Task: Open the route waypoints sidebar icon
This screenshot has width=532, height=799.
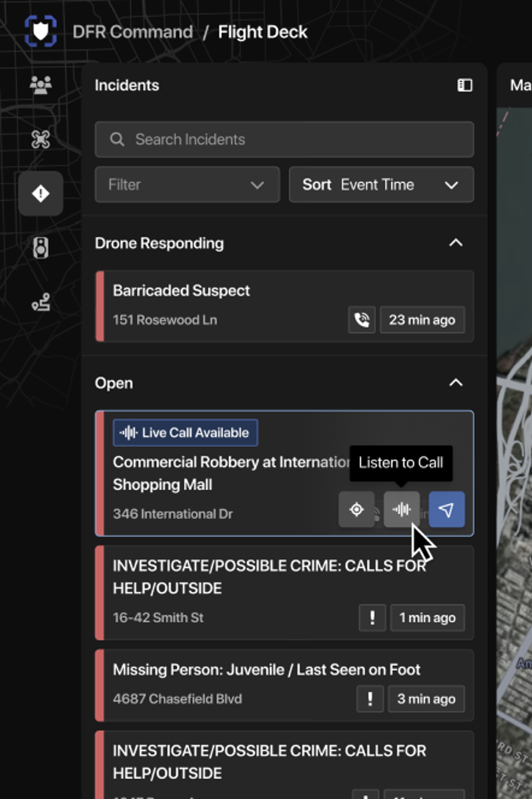Action: tap(41, 302)
